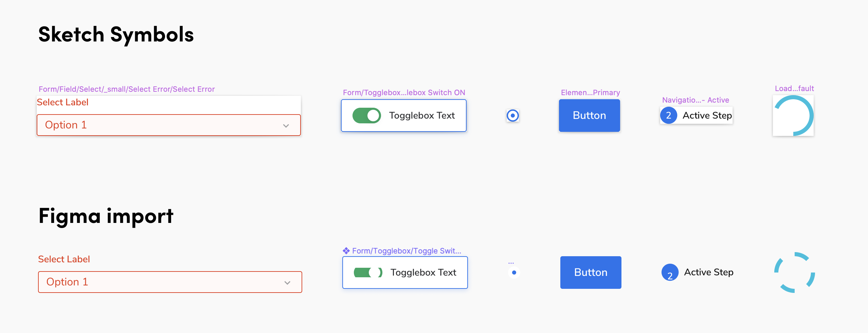The width and height of the screenshot is (868, 333).
Task: Click the solid loading spinner under Load...fault
Action: 794,116
